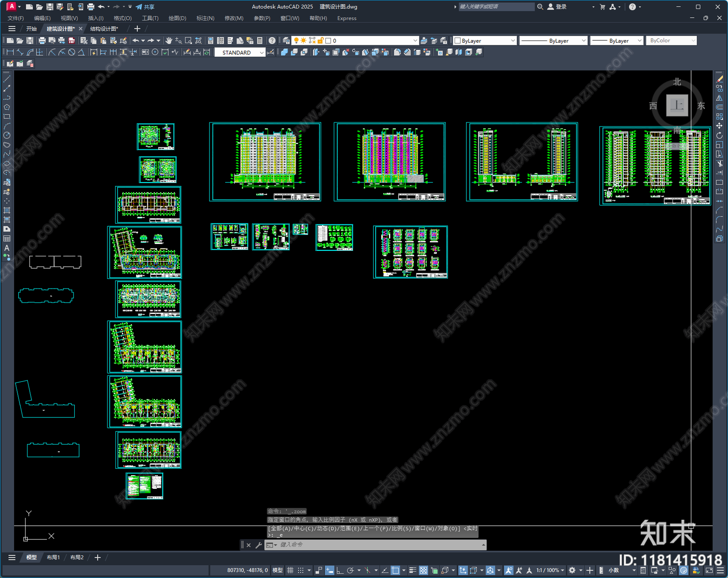Image resolution: width=728 pixels, height=578 pixels.
Task: Click the DWF publish icon
Action: 71,41
